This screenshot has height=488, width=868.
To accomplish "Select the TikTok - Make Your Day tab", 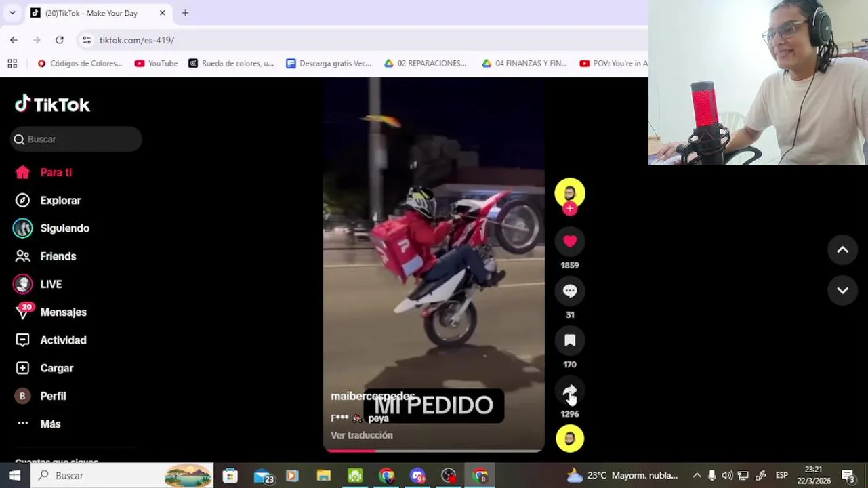I will point(98,13).
